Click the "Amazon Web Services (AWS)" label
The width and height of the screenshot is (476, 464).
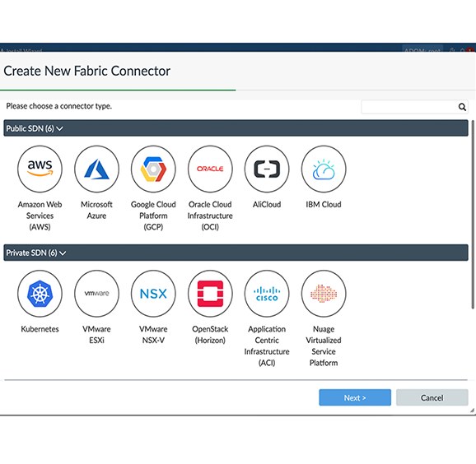coord(40,216)
